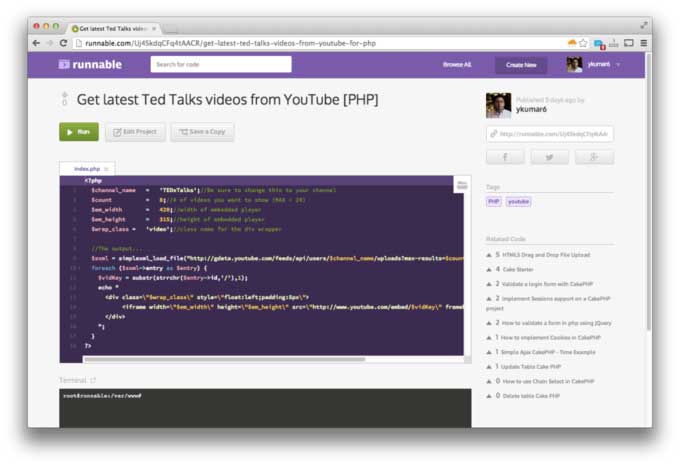Screen dimensions: 680x466
Task: Open the youtube tag
Action: [x=518, y=201]
